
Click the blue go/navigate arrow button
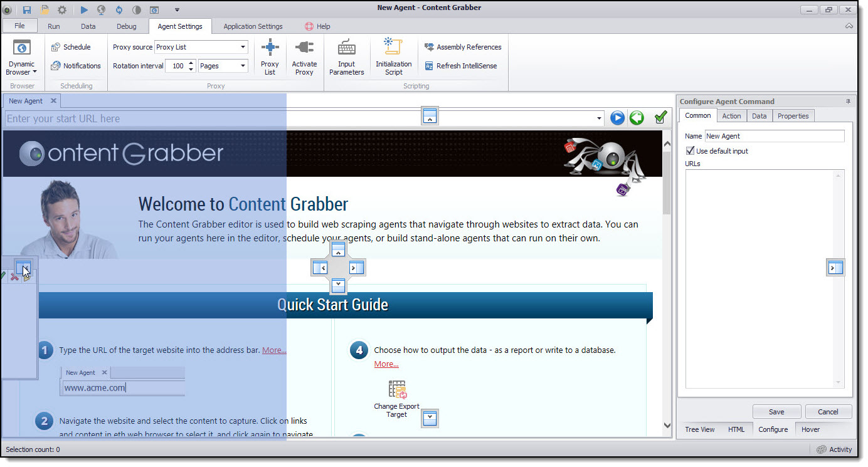point(618,118)
